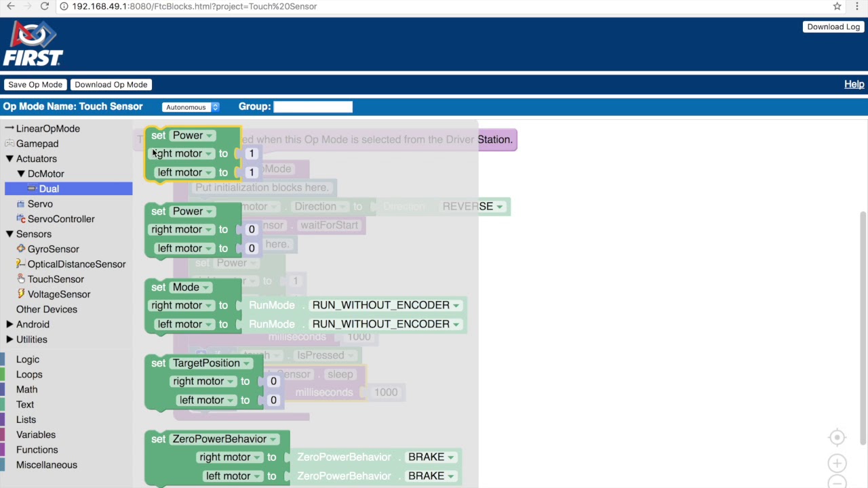
Task: Reload the FtcBlocks page
Action: [x=44, y=6]
